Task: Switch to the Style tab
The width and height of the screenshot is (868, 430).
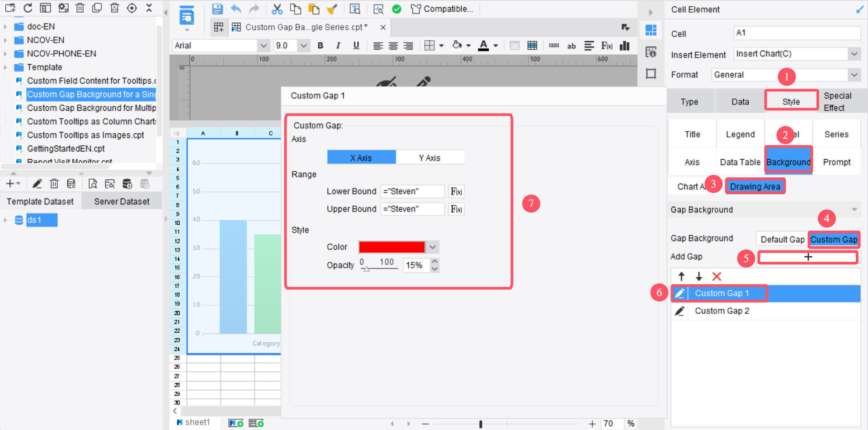Action: 791,101
